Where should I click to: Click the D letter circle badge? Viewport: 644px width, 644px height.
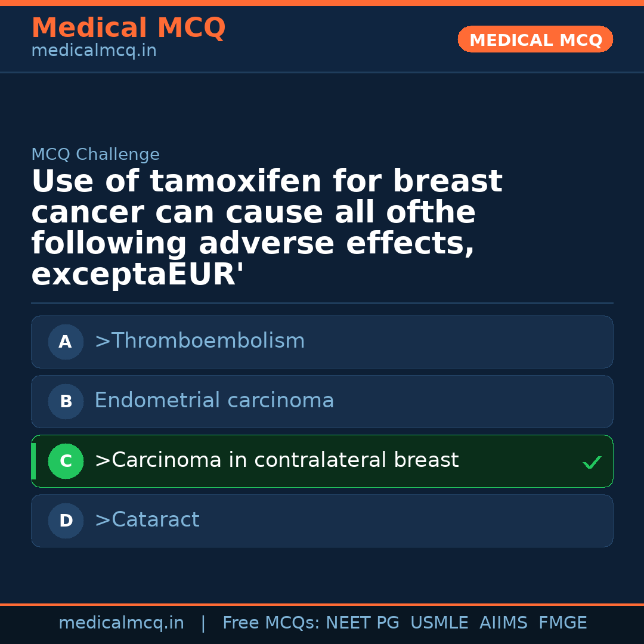(66, 521)
